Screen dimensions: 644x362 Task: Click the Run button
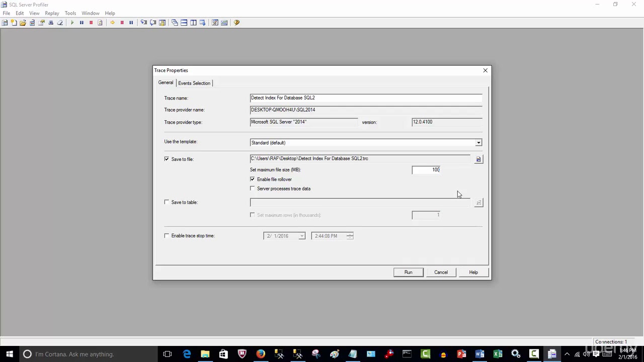pyautogui.click(x=408, y=272)
